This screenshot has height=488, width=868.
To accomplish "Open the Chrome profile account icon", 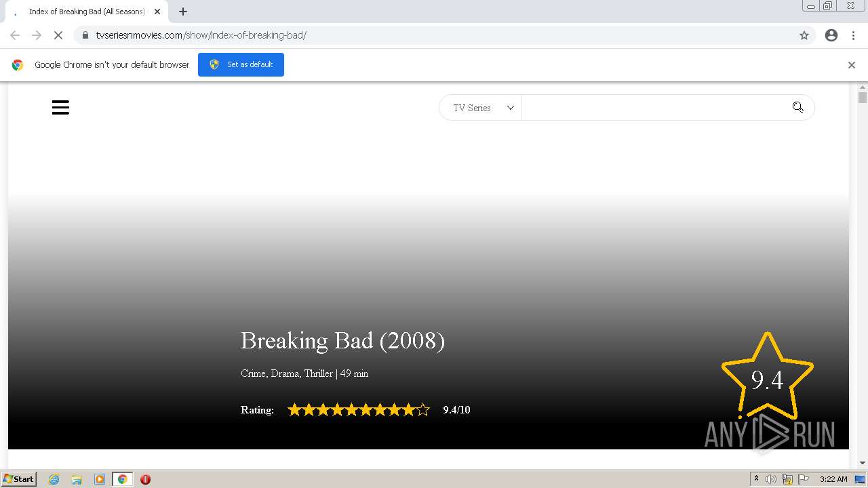I will (x=831, y=35).
